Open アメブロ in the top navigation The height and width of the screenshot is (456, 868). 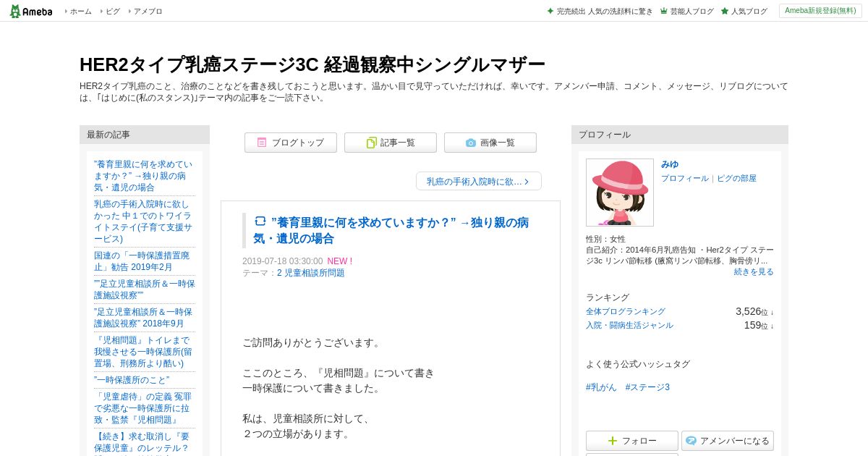click(x=148, y=11)
